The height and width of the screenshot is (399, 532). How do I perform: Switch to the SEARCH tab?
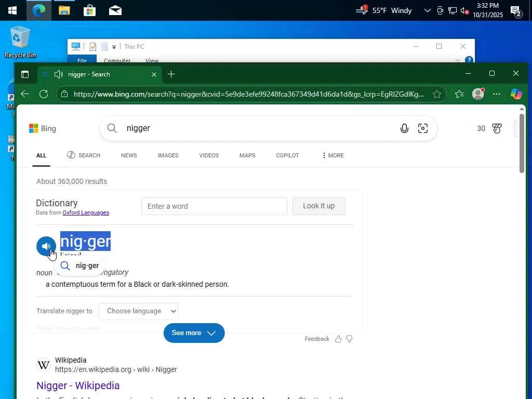84,155
